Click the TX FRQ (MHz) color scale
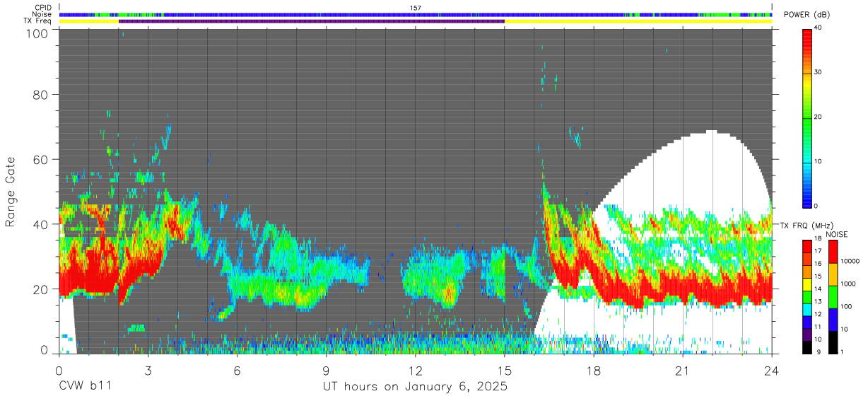Viewport: 868px width, 401px height. pos(808,297)
